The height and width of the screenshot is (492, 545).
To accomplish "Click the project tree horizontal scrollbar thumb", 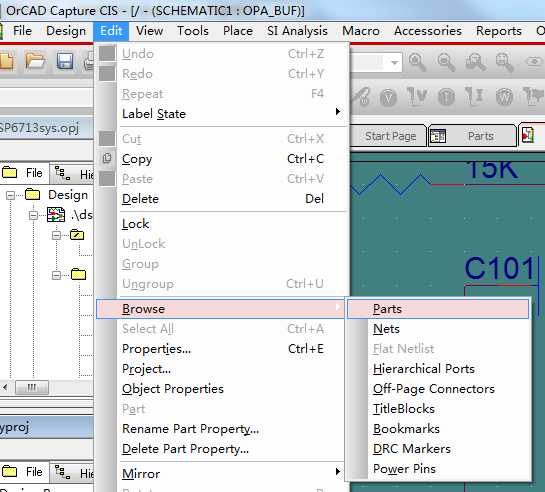I will click(32, 387).
